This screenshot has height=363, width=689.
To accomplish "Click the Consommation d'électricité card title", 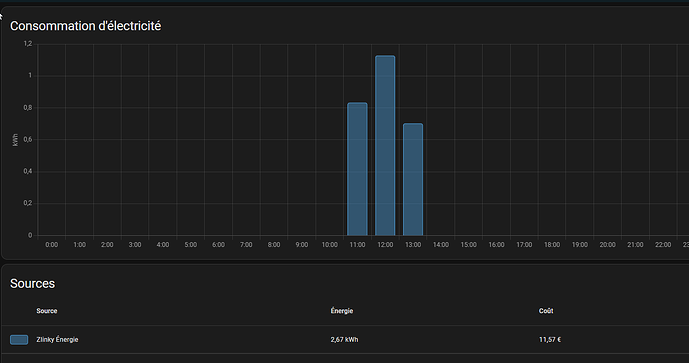I will [x=86, y=26].
